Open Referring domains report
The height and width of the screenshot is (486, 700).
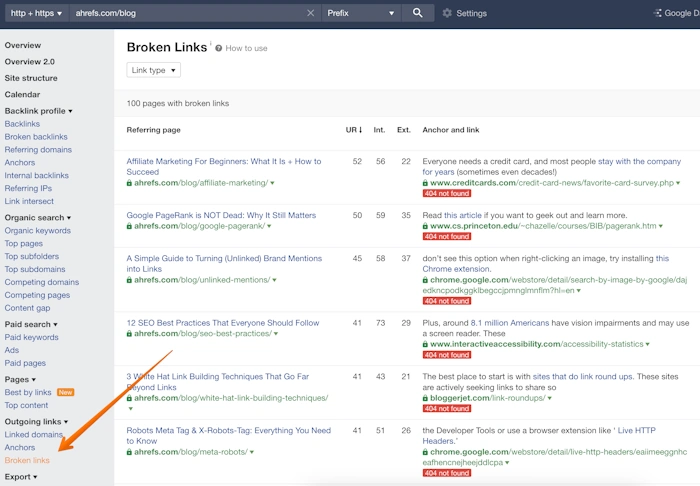38,150
